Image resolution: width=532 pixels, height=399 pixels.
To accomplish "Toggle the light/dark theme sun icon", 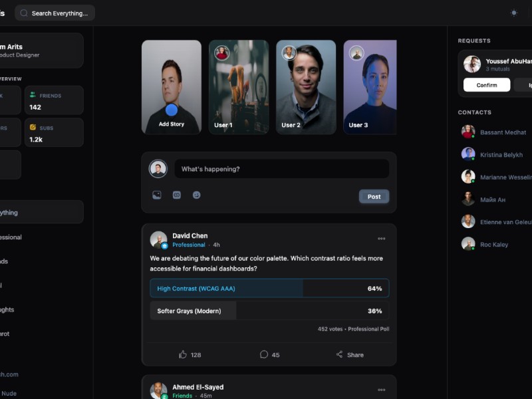I will 513,13.
